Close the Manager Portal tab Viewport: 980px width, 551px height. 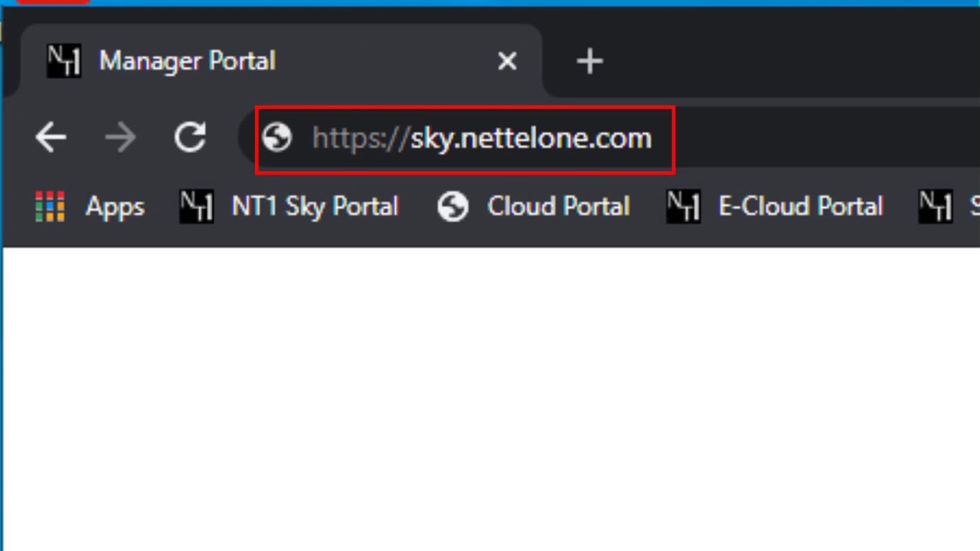click(507, 61)
